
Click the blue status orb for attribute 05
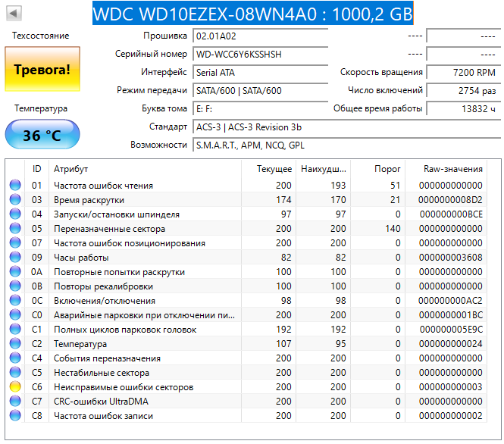point(15,228)
